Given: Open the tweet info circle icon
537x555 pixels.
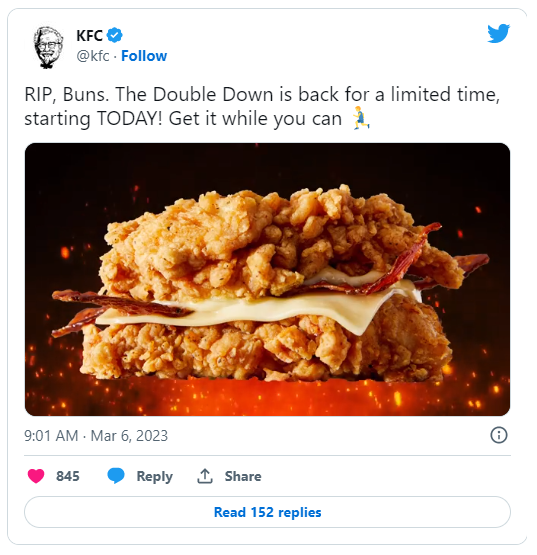Looking at the screenshot, I should tap(499, 435).
